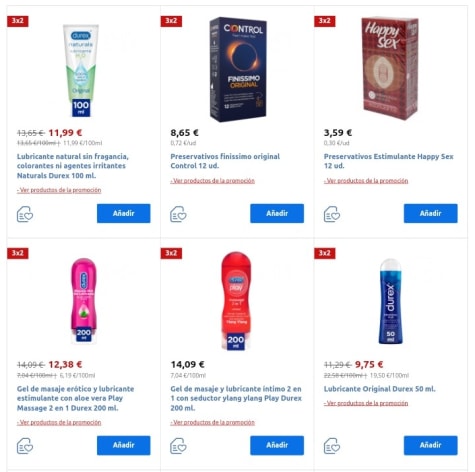The width and height of the screenshot is (475, 472).
Task: Open promotion products link under Durex Naturals
Action: 59,190
